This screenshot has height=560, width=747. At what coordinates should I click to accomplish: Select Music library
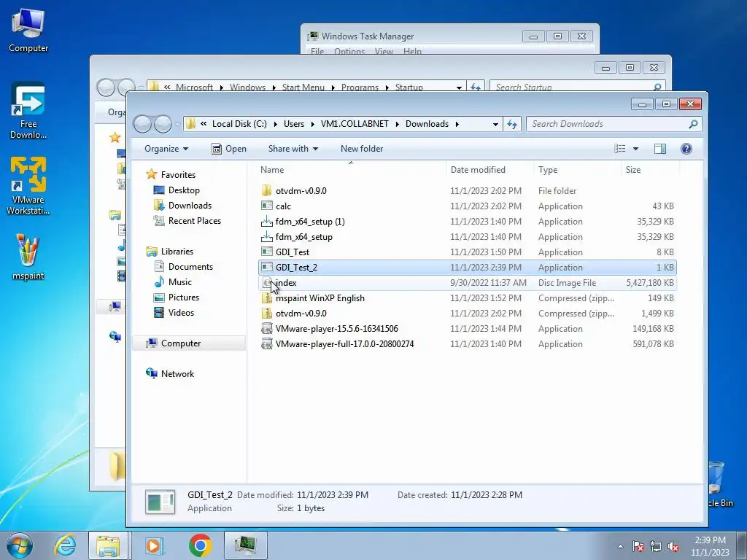coord(179,282)
